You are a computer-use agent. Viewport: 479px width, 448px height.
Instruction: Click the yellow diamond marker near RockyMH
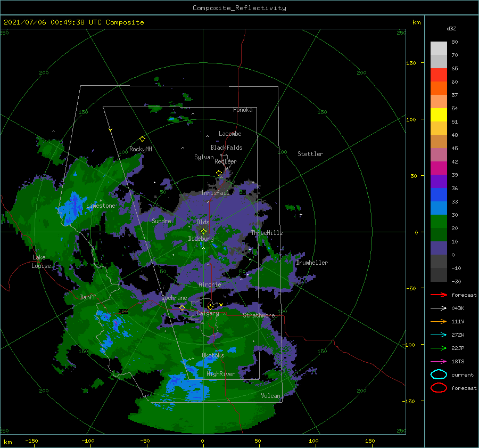(142, 139)
